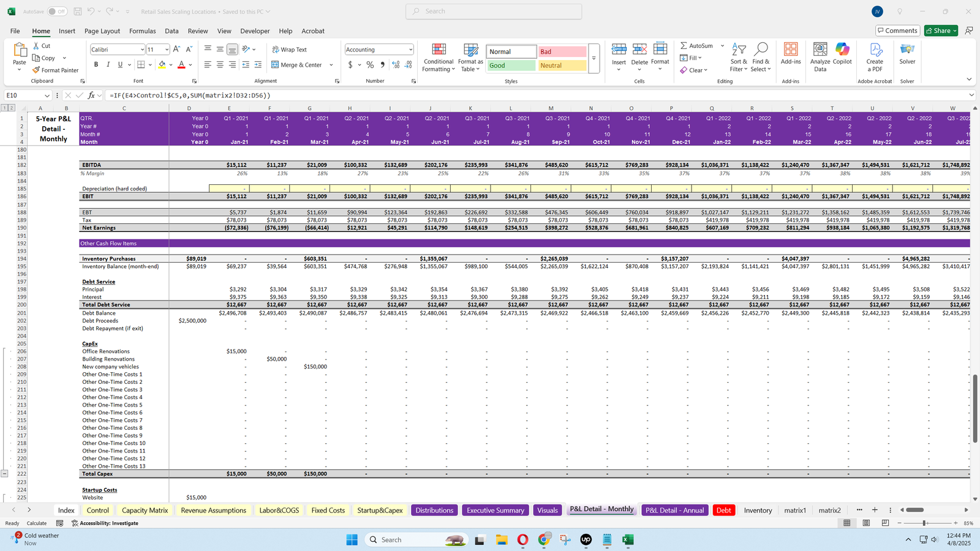
Task: Click the Create a PDF icon
Action: [x=875, y=58]
